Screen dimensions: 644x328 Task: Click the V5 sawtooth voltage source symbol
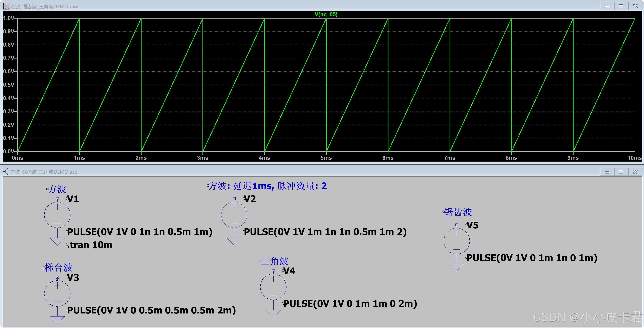point(456,241)
